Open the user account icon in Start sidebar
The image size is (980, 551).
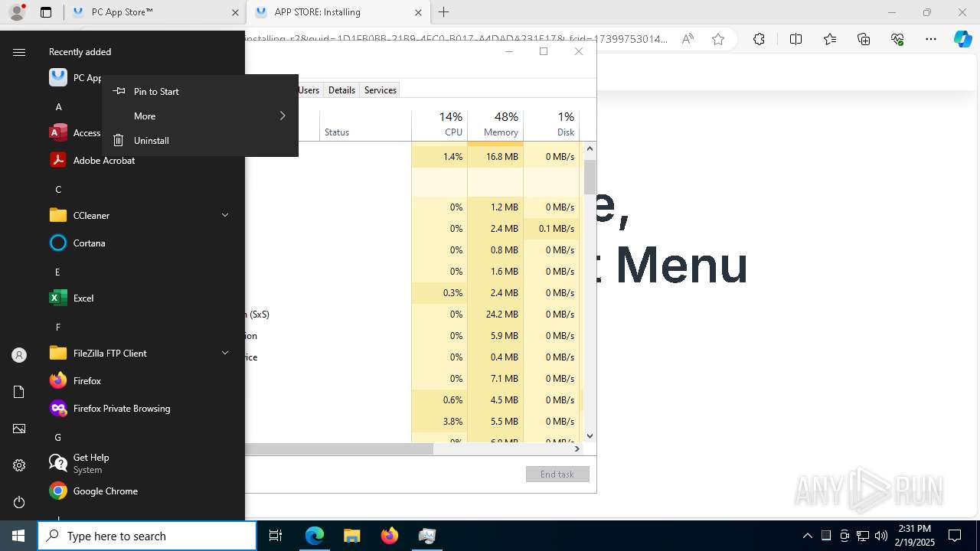click(19, 355)
